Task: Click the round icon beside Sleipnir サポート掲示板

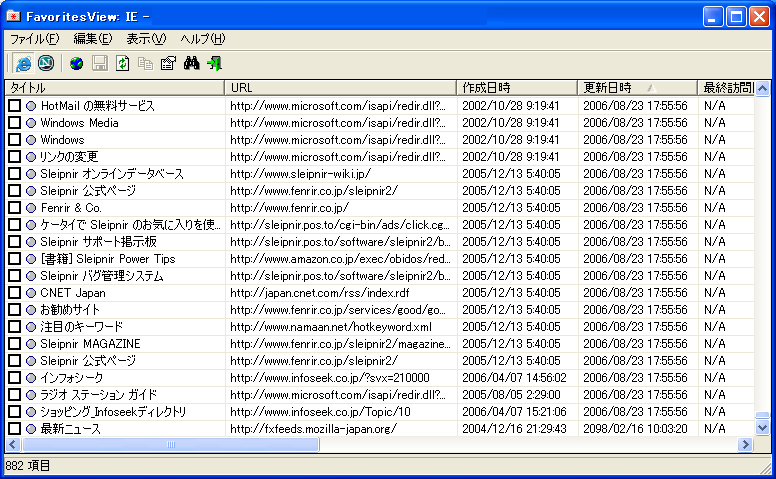Action: [31, 242]
